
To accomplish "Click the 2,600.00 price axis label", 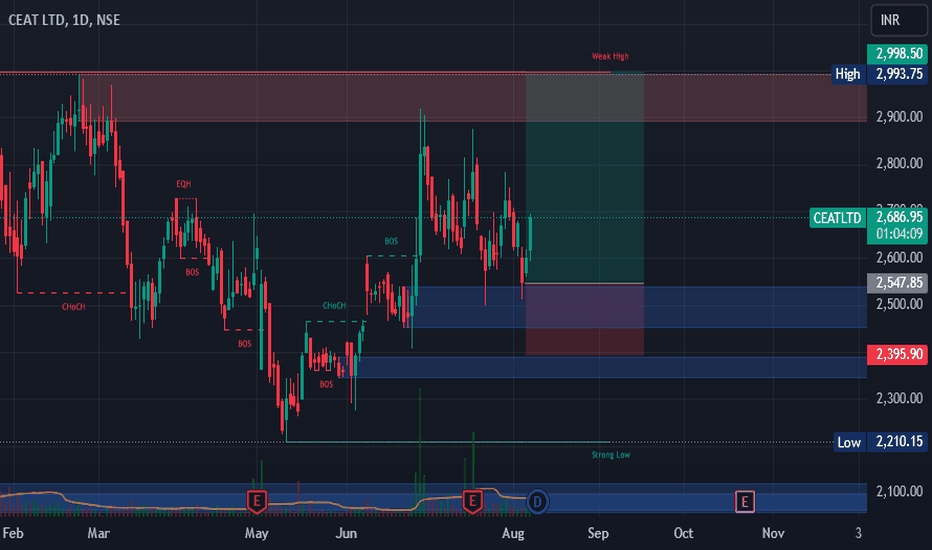I will click(899, 257).
